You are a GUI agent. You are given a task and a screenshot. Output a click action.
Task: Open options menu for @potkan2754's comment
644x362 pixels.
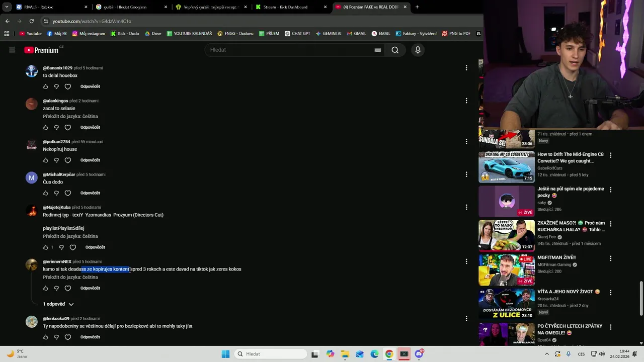coord(466,142)
